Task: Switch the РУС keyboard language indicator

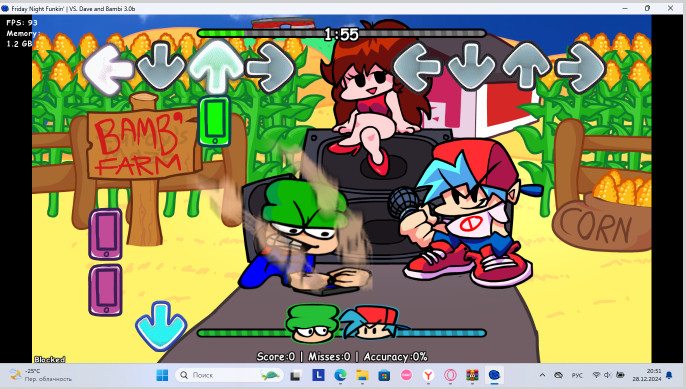Action: (577, 375)
